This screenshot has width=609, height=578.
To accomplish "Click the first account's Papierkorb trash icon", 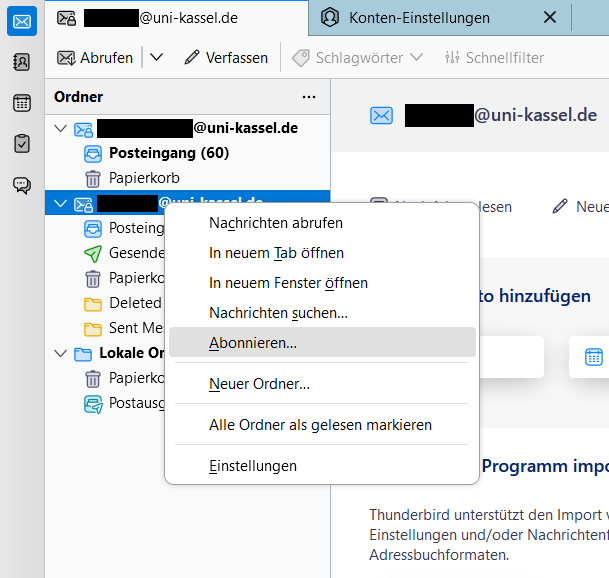I will coord(93,179).
